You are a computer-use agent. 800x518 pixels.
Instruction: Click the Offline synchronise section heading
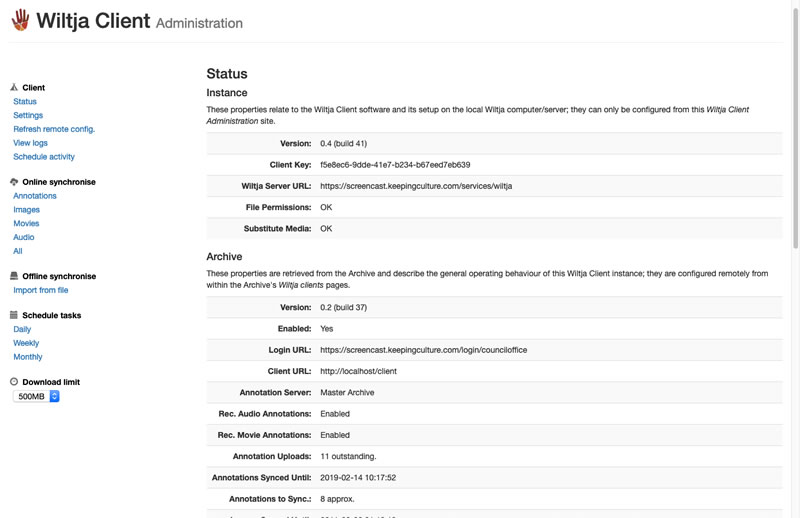click(59, 277)
